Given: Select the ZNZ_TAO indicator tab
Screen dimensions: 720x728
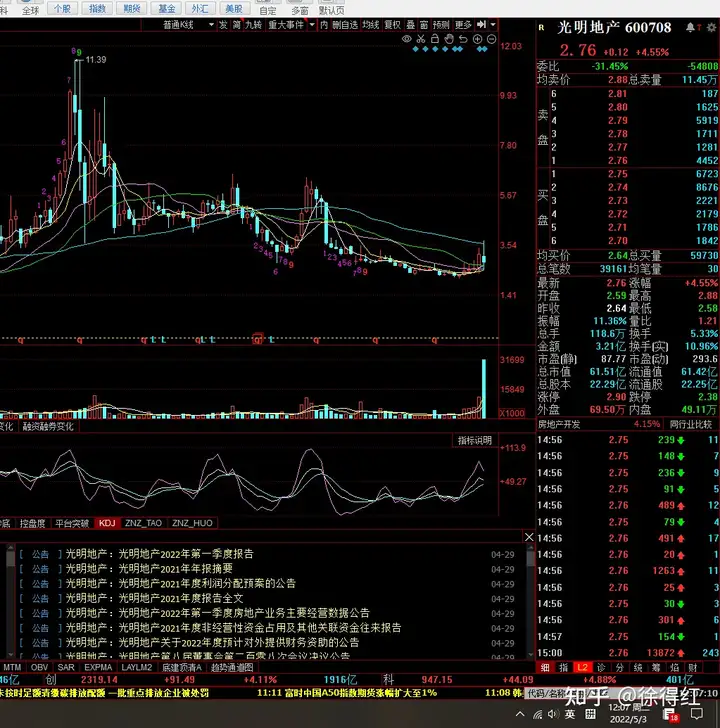Looking at the screenshot, I should tap(143, 523).
